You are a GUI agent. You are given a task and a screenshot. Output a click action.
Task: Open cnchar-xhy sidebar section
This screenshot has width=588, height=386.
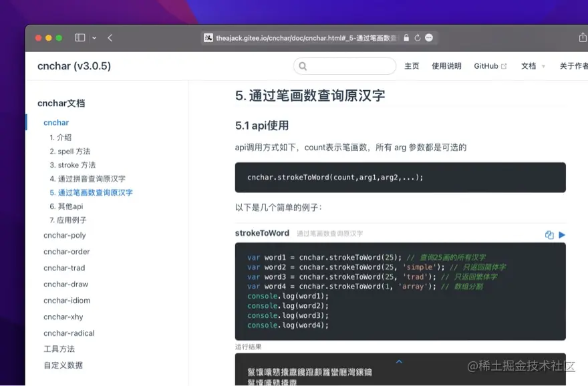63,317
